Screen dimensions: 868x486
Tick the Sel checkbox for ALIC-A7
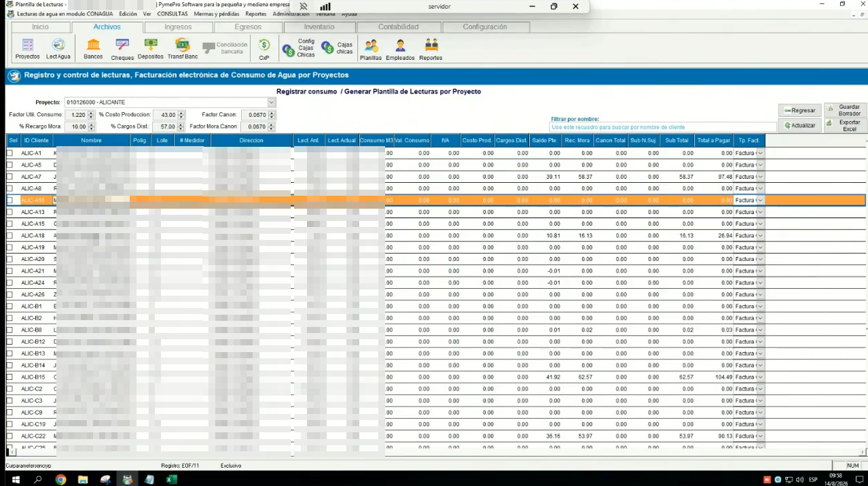coord(10,177)
